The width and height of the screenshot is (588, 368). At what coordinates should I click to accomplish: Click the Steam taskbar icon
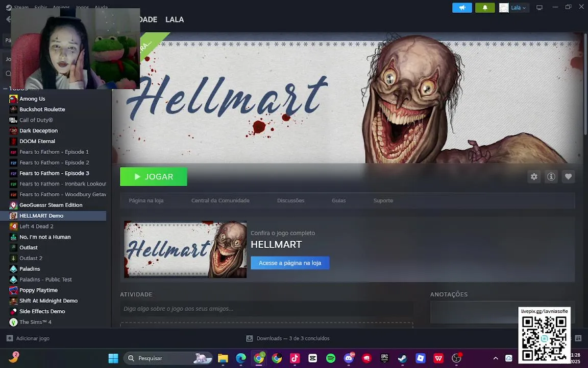(x=402, y=358)
